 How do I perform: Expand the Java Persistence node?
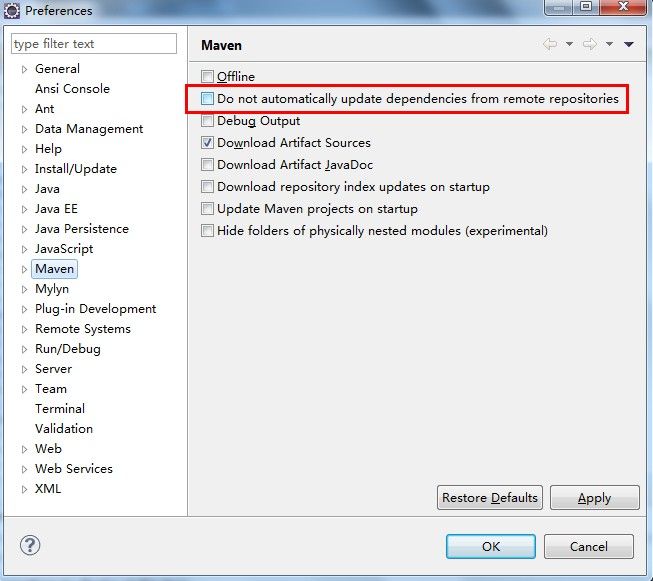(x=25, y=229)
